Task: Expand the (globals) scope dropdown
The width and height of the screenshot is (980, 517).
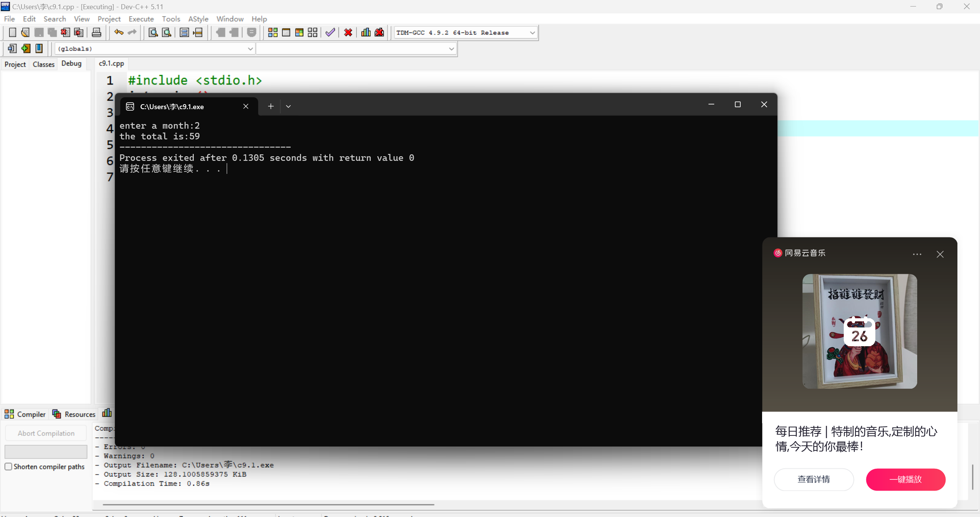Action: [250, 49]
